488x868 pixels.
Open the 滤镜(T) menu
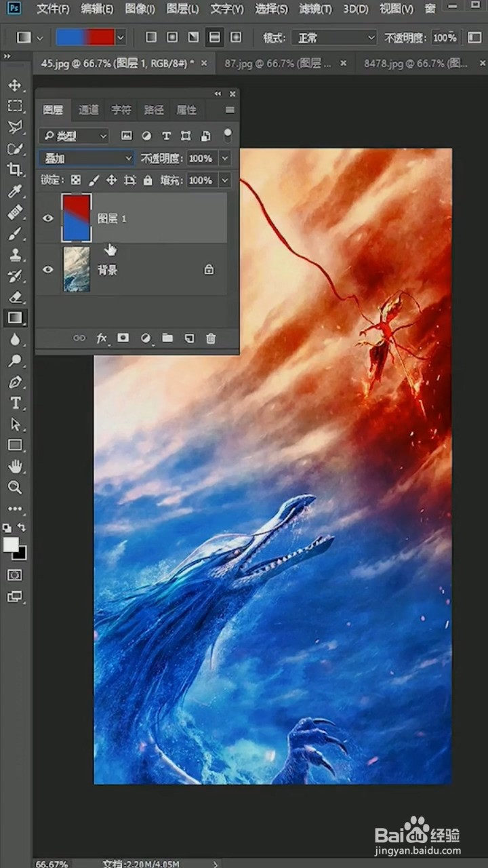(316, 9)
